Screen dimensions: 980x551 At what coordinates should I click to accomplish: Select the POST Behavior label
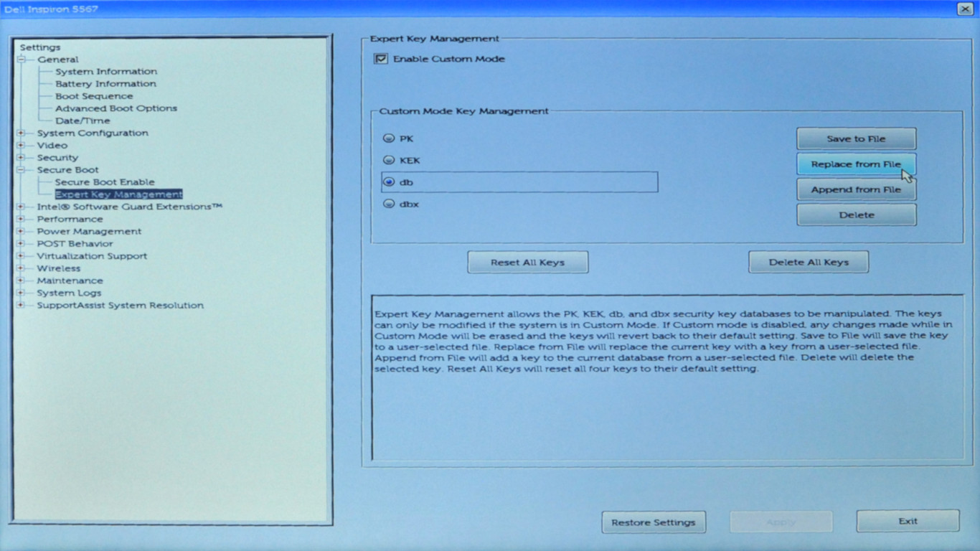pyautogui.click(x=75, y=243)
